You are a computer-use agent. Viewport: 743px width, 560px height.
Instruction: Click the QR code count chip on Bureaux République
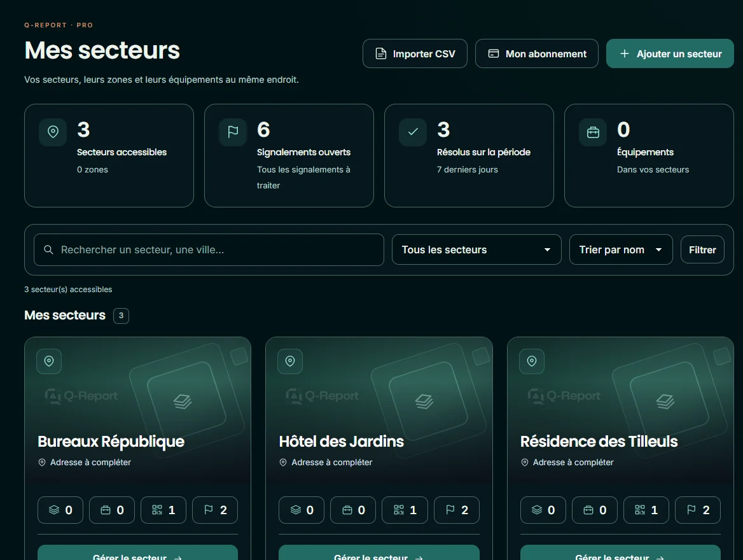point(163,510)
